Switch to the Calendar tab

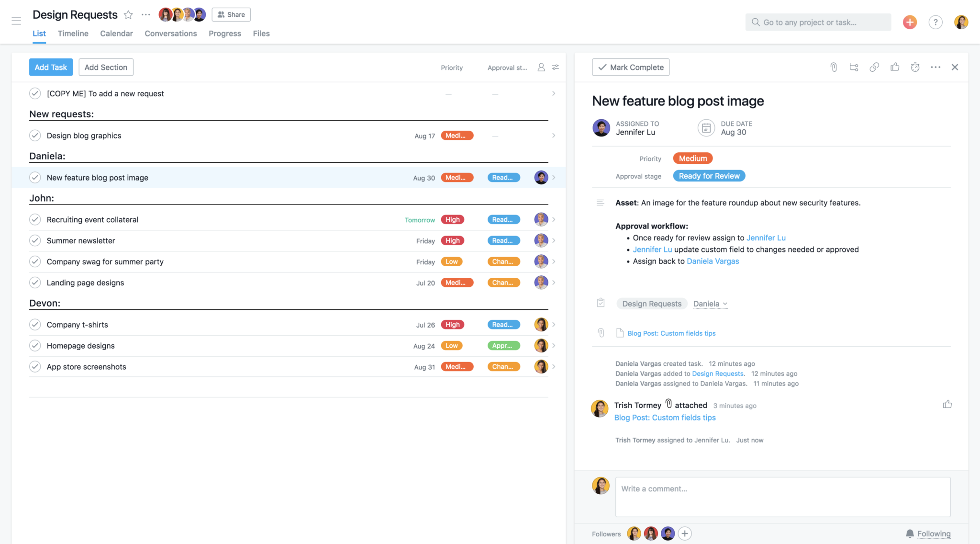(x=116, y=33)
